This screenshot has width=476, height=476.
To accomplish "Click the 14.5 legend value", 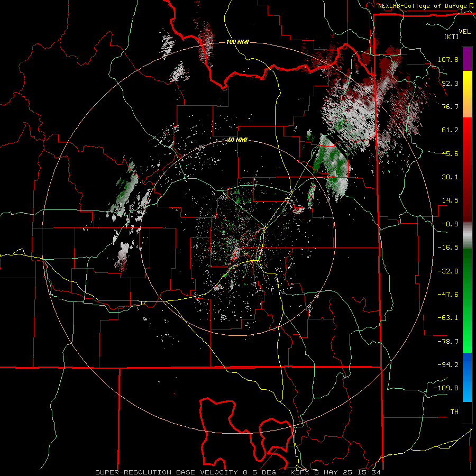I will (x=450, y=200).
